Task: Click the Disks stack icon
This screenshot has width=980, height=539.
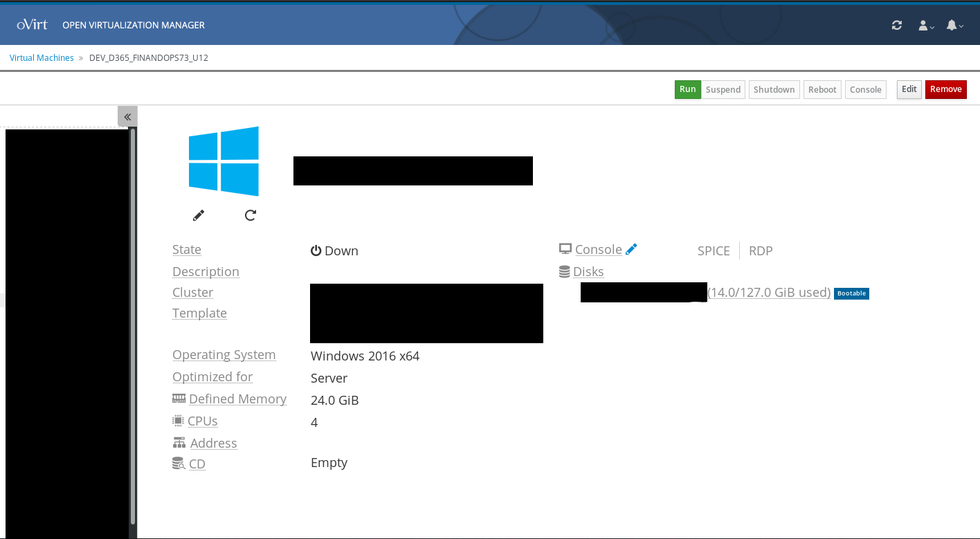Action: (x=565, y=272)
